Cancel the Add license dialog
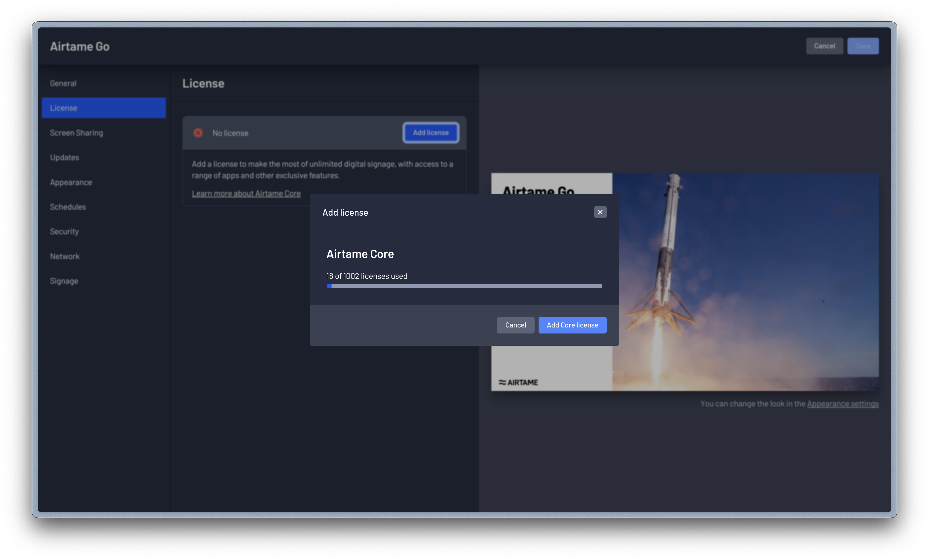Screen dimensions: 929x560 pos(515,325)
